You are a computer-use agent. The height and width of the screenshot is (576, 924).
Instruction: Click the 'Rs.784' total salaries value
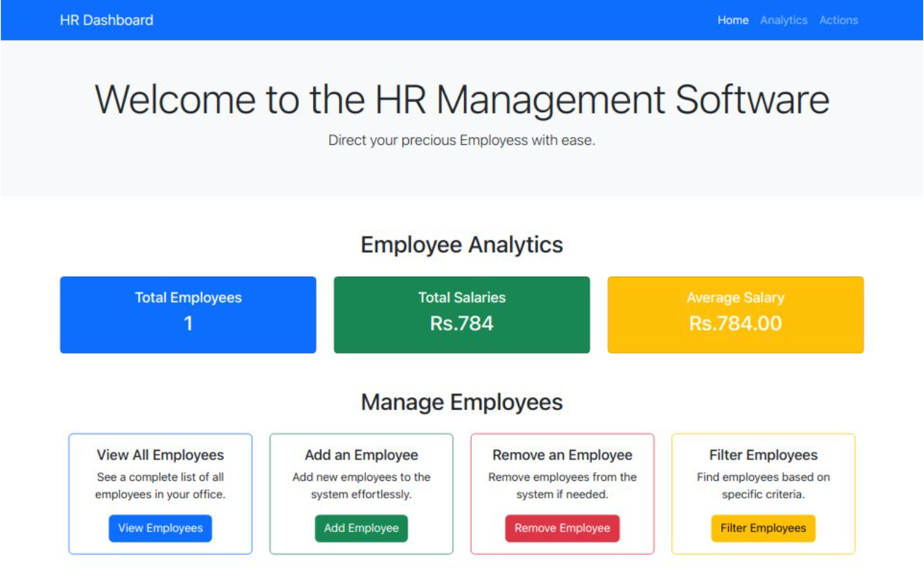coord(462,323)
